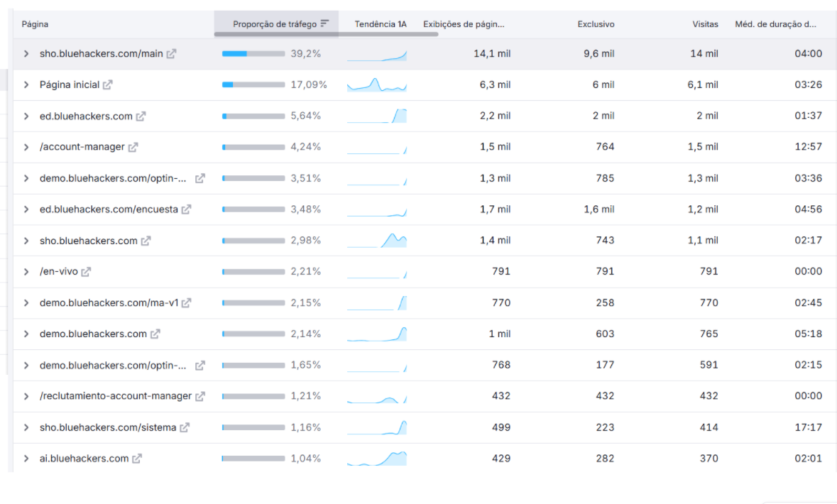Click the 14,1 mil page views value

(x=492, y=53)
